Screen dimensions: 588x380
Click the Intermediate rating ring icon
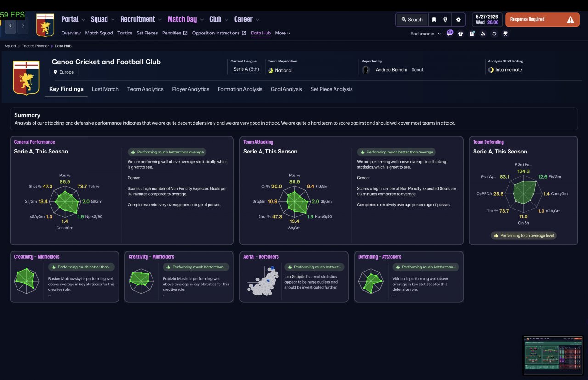tap(491, 70)
